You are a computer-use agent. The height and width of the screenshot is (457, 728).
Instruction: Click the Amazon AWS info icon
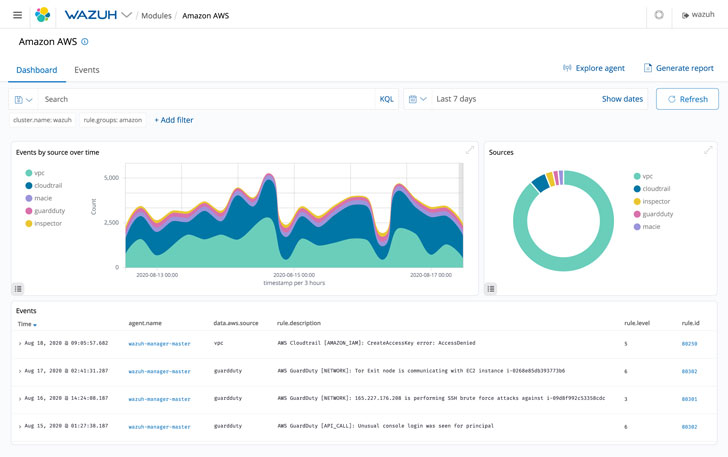[85, 42]
